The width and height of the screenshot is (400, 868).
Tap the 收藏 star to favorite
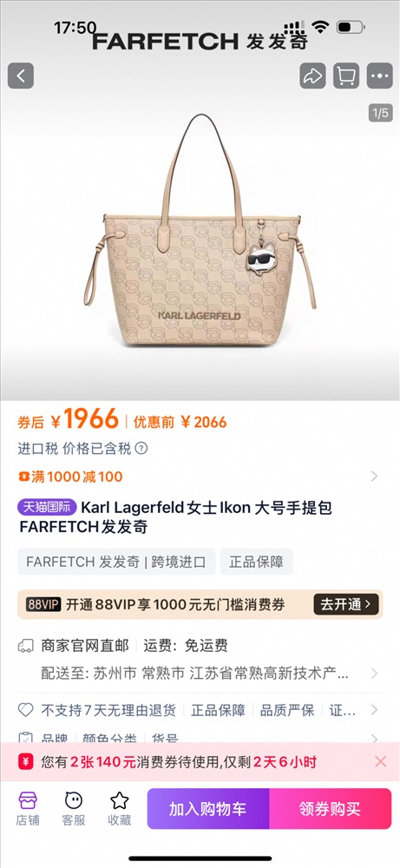coord(119,809)
